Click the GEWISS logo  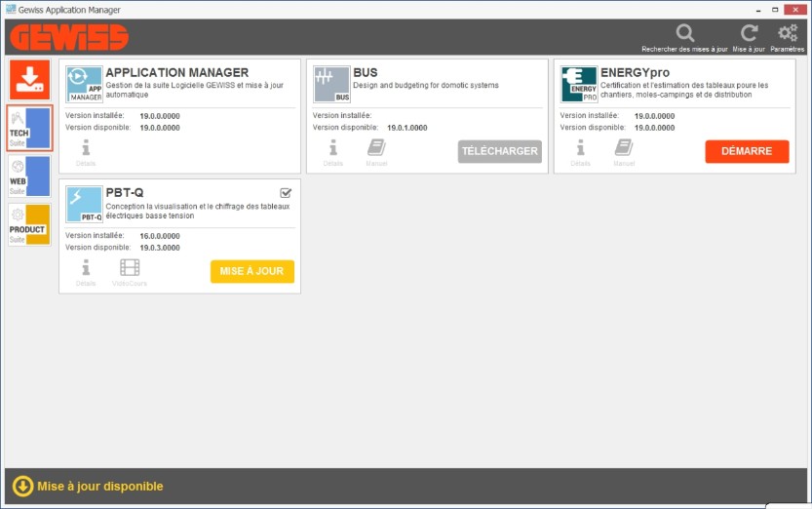pos(69,38)
